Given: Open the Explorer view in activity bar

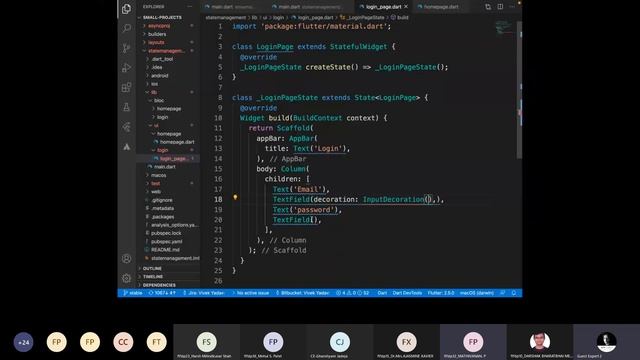Looking at the screenshot, I should click(127, 9).
